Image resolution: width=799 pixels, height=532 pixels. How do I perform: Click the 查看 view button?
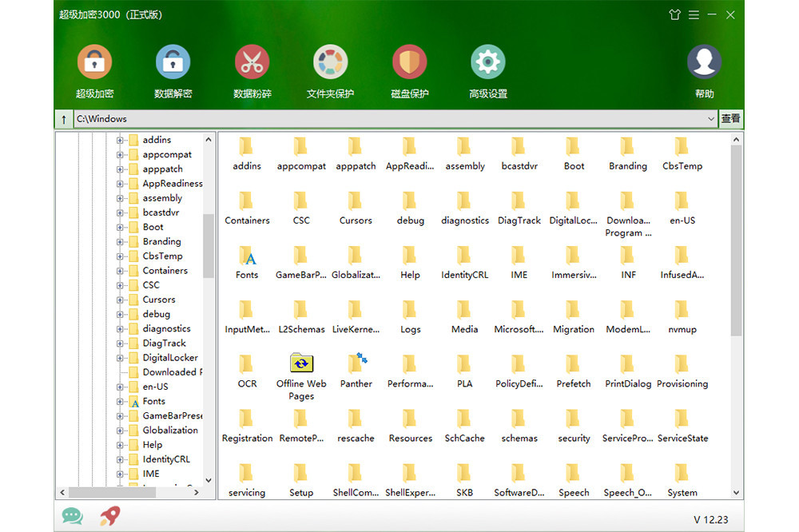click(x=730, y=119)
